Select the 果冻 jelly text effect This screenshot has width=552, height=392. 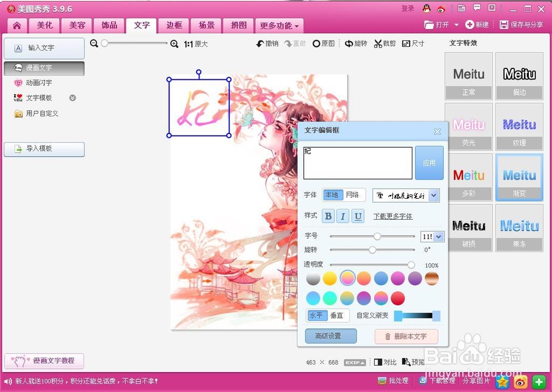[x=519, y=228]
